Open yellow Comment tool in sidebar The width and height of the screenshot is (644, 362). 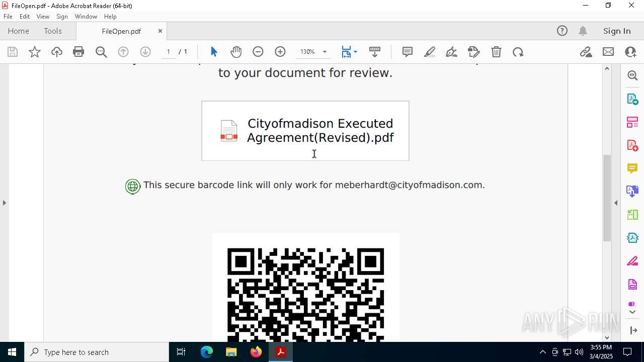(x=632, y=168)
